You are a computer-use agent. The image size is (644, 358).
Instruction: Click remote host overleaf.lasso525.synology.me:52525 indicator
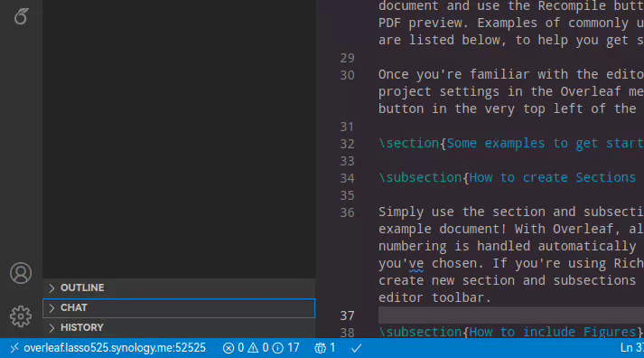click(x=108, y=348)
